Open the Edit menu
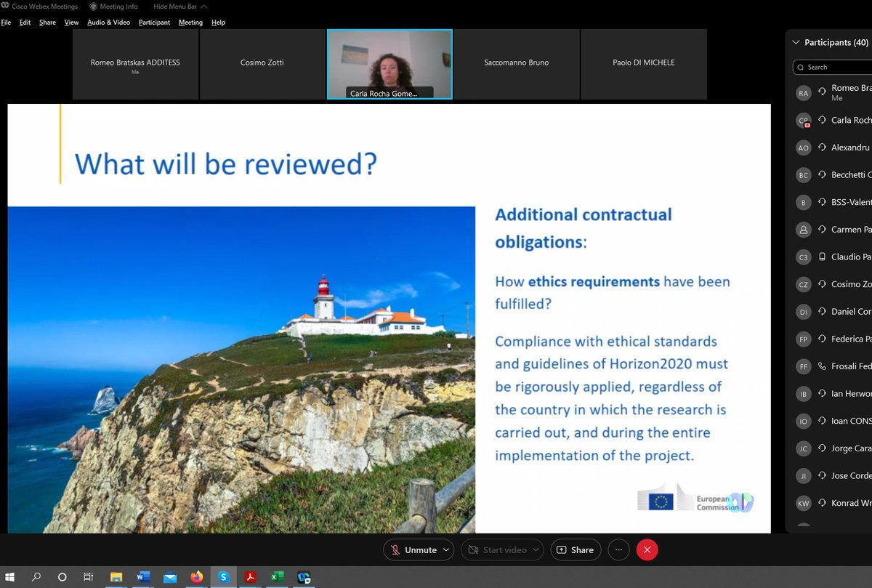 (x=25, y=23)
